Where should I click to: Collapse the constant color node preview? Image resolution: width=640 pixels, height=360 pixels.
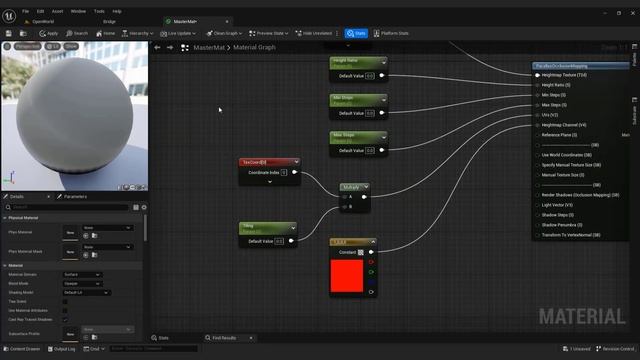[x=373, y=242]
